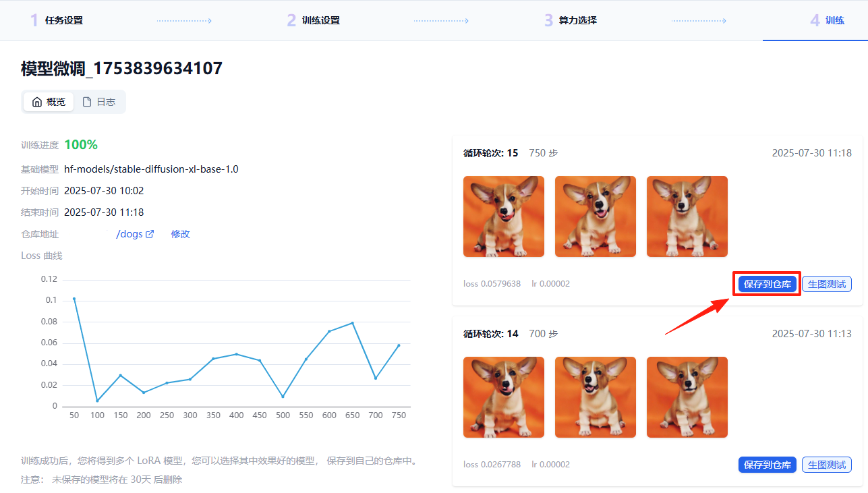Click the document icon in 日志 tab
868x493 pixels.
(x=87, y=102)
